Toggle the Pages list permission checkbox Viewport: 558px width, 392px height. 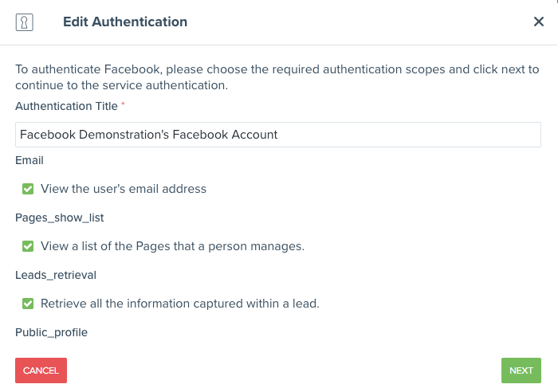pyautogui.click(x=28, y=246)
